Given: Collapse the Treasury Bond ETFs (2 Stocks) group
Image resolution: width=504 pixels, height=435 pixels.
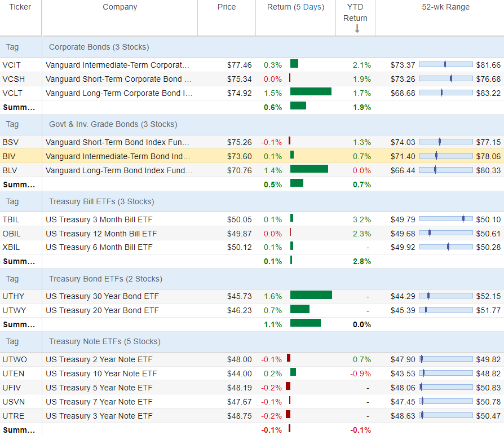Looking at the screenshot, I should 105,279.
